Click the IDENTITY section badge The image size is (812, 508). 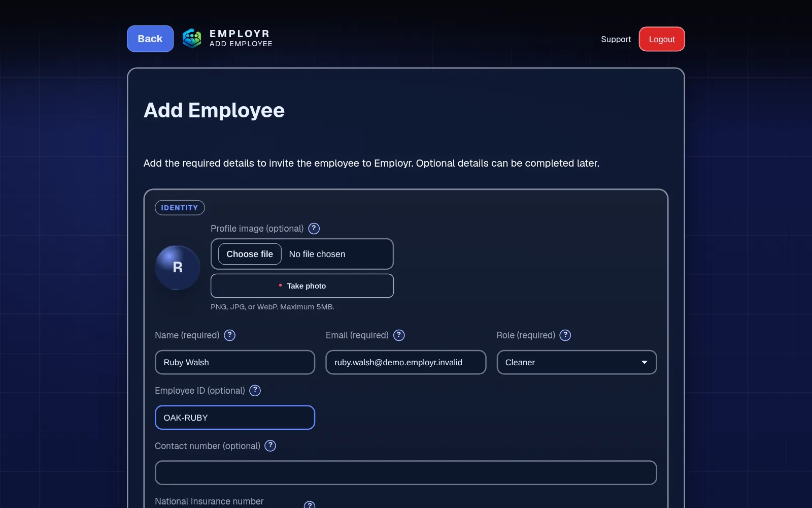click(180, 208)
